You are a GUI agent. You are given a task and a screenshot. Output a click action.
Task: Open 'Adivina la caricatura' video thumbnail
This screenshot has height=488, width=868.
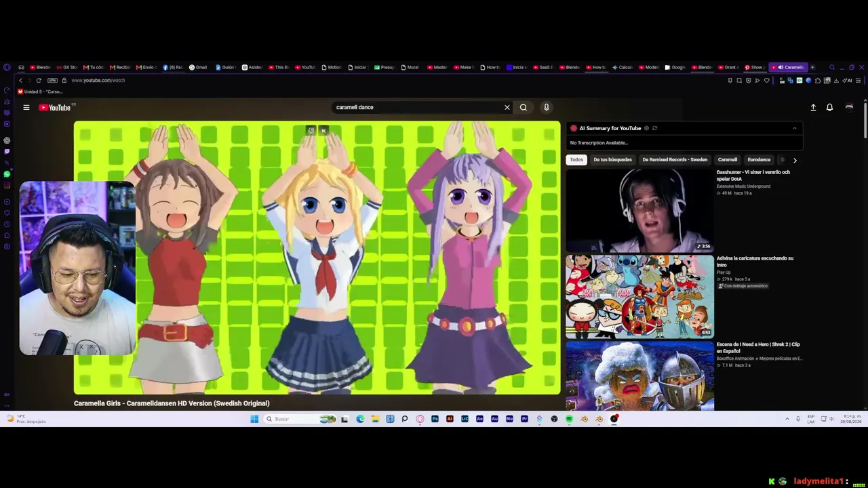tap(639, 296)
